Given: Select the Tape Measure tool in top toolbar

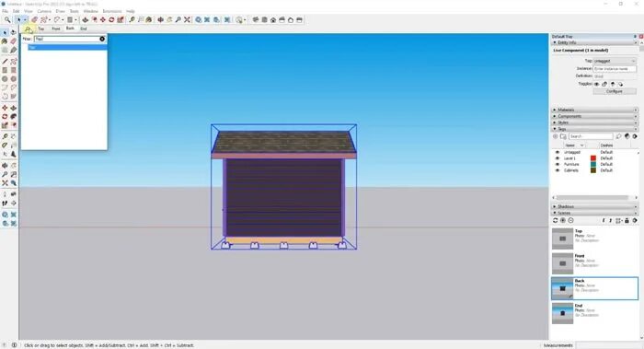Looking at the screenshot, I should pos(132,19).
